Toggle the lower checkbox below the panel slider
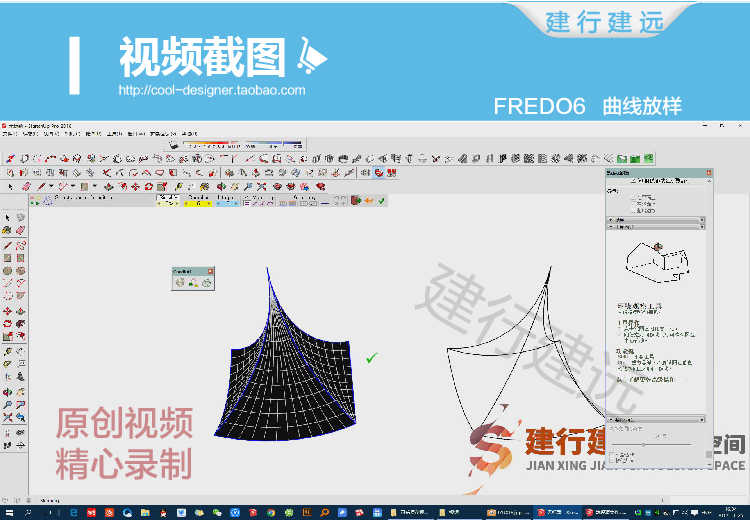Screen dimensions: 750x520 tap(612, 460)
